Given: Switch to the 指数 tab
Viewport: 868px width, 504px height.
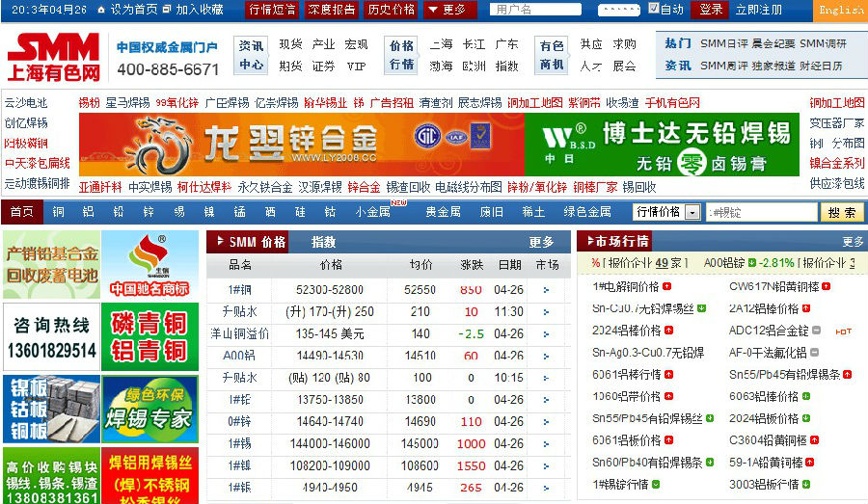Looking at the screenshot, I should 323,242.
